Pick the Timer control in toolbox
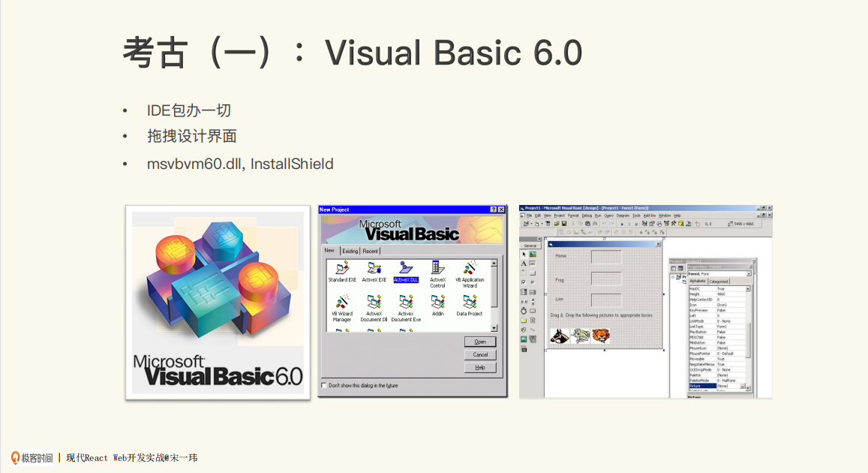This screenshot has height=473, width=868. click(524, 311)
